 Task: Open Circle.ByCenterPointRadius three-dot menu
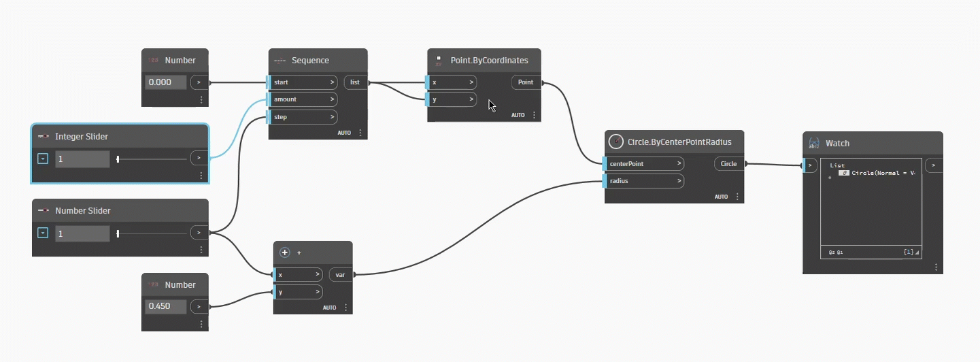coord(737,197)
